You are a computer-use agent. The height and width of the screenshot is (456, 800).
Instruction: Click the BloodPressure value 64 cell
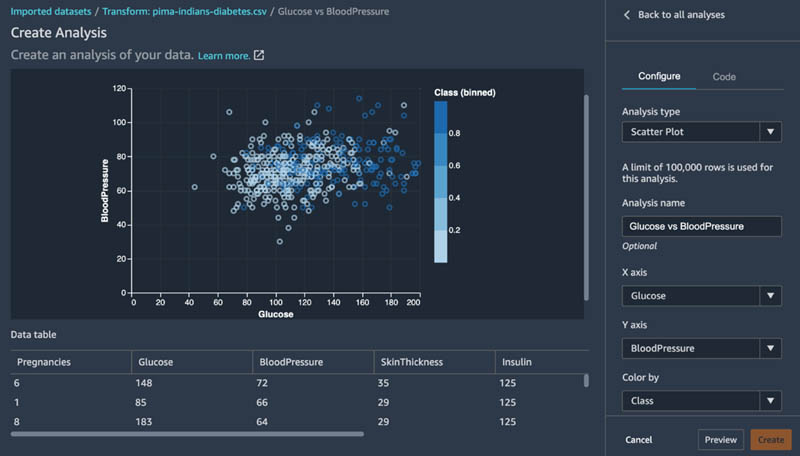262,422
